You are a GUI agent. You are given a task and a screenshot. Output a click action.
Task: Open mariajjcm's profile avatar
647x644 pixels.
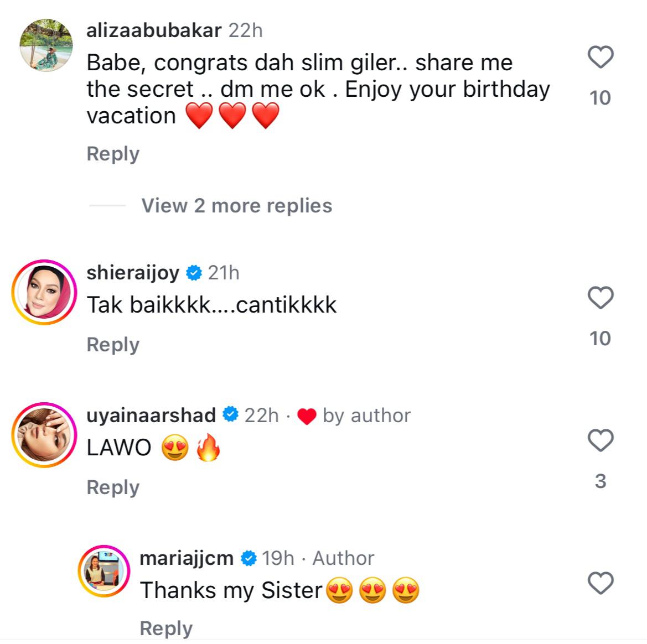[x=104, y=571]
